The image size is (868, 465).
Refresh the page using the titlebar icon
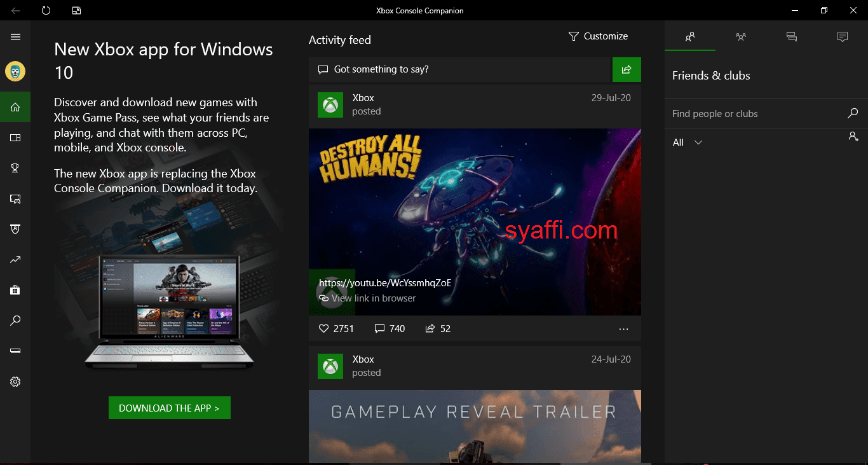point(45,10)
